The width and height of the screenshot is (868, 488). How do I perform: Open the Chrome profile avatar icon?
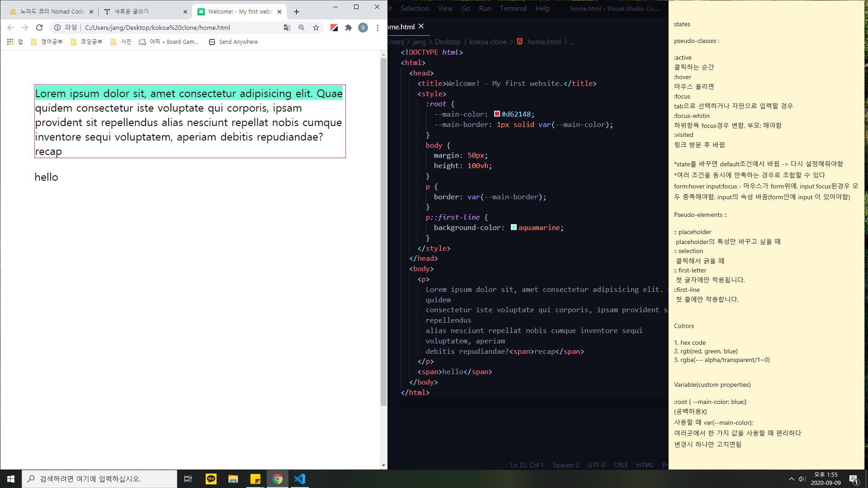pos(363,28)
